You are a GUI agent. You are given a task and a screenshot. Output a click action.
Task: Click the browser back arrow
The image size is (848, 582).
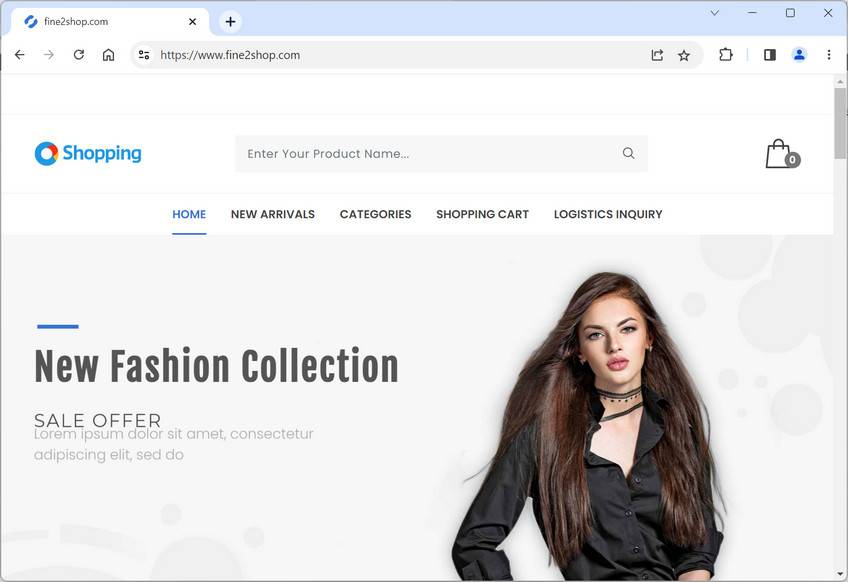pos(19,55)
